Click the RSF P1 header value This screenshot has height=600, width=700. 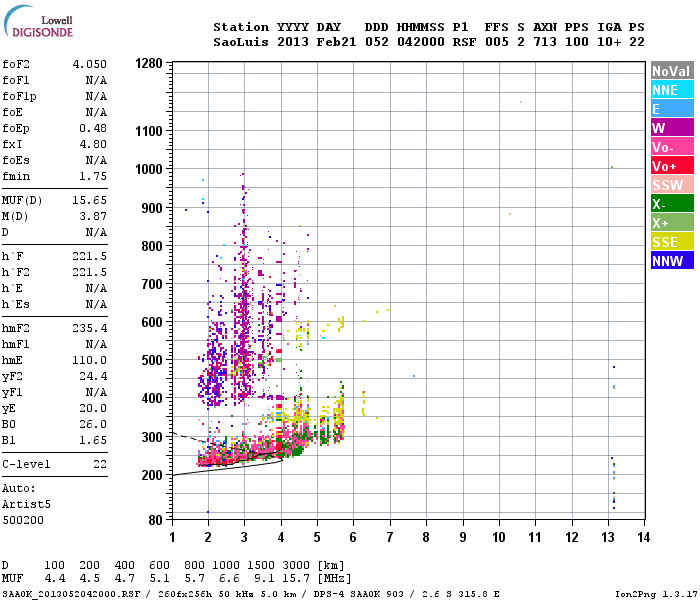464,42
